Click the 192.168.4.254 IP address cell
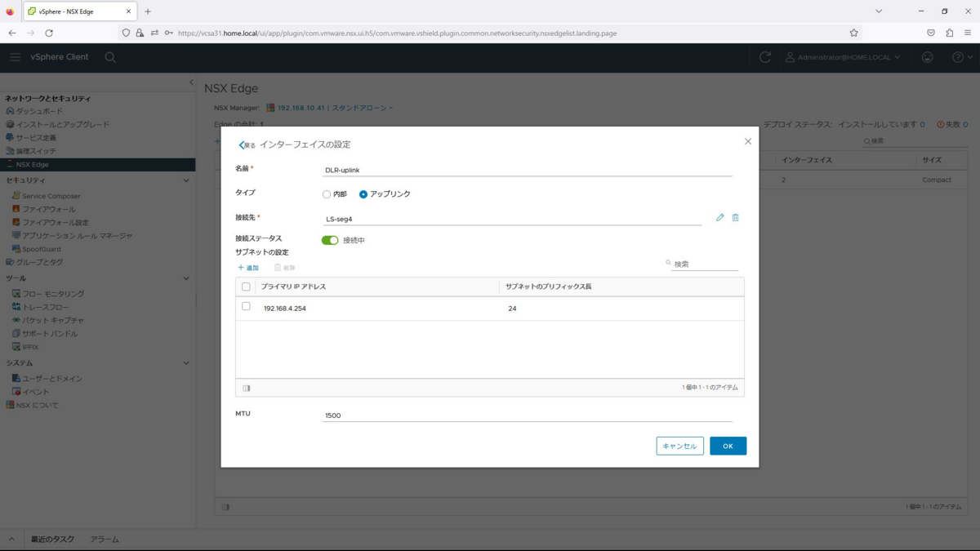This screenshot has width=980, height=551. coord(285,309)
